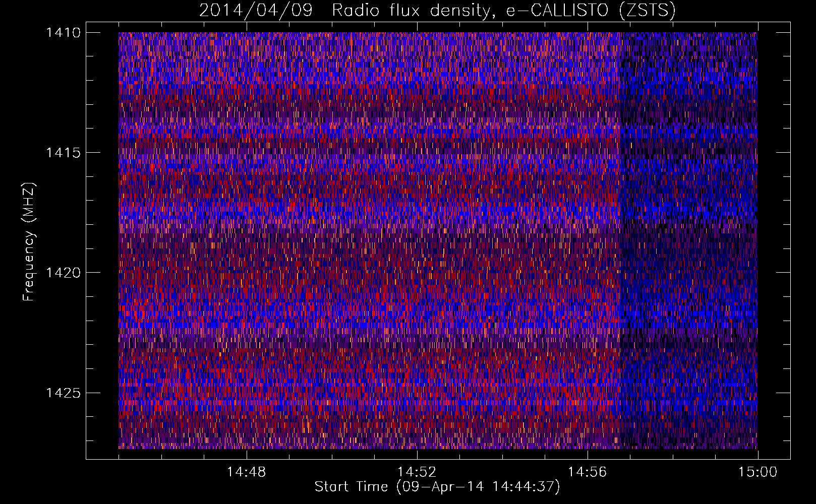Screen dimensions: 816x504
Task: Select the 14:56 time tick label
Action: pyautogui.click(x=587, y=472)
